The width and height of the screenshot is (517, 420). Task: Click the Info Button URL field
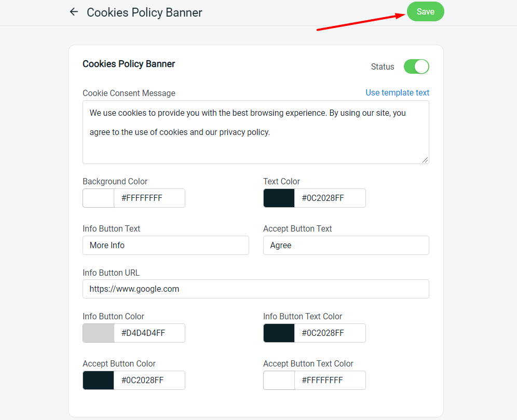coord(255,289)
